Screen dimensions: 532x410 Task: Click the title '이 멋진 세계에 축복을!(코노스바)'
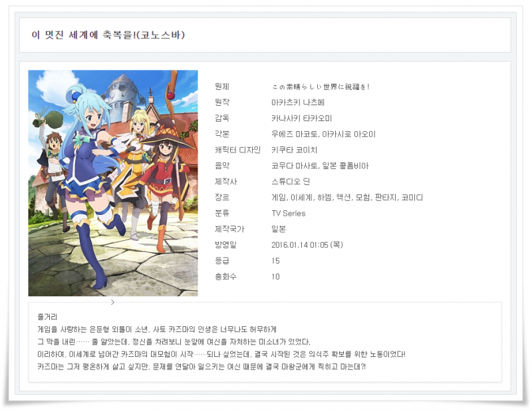pos(108,35)
